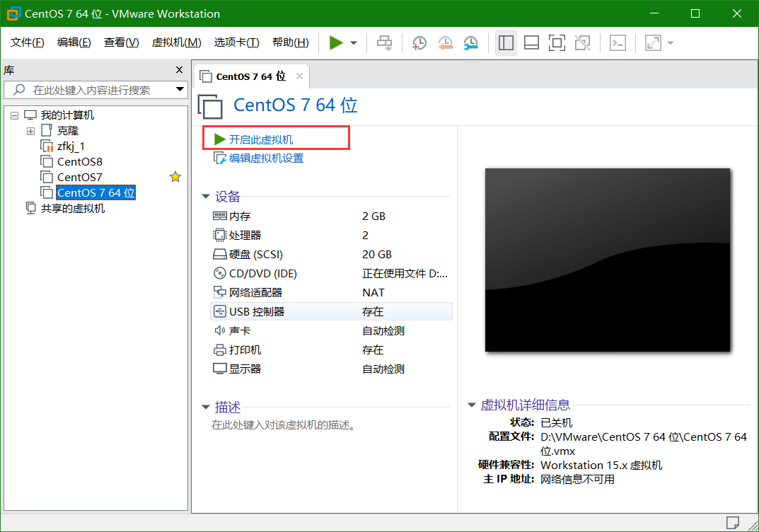The image size is (759, 532).
Task: Select 克隆 in the library tree
Action: pyautogui.click(x=68, y=131)
